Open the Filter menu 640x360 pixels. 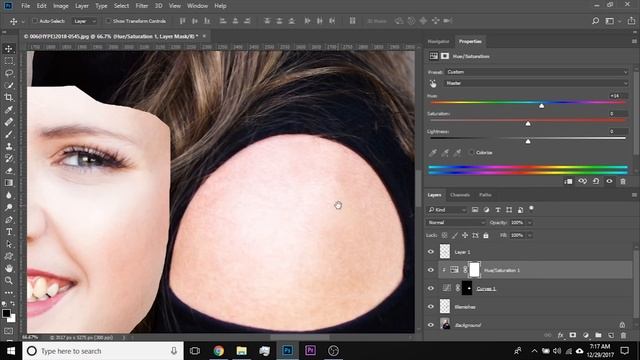click(x=142, y=6)
